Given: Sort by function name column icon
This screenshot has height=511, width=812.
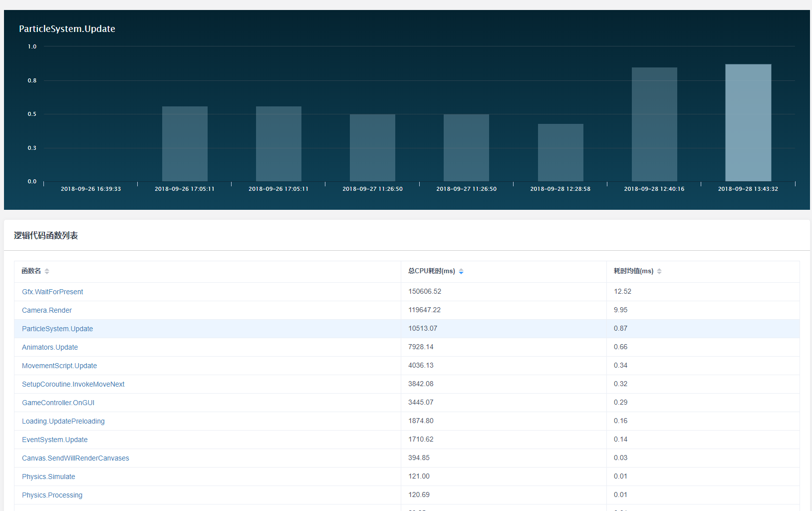Looking at the screenshot, I should point(47,271).
